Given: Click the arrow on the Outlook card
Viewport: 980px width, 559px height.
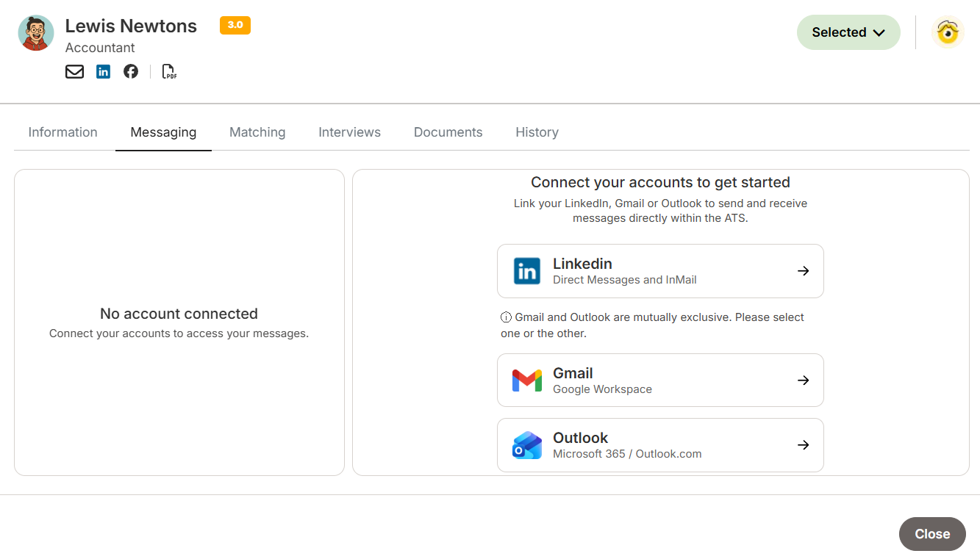Looking at the screenshot, I should [x=804, y=445].
